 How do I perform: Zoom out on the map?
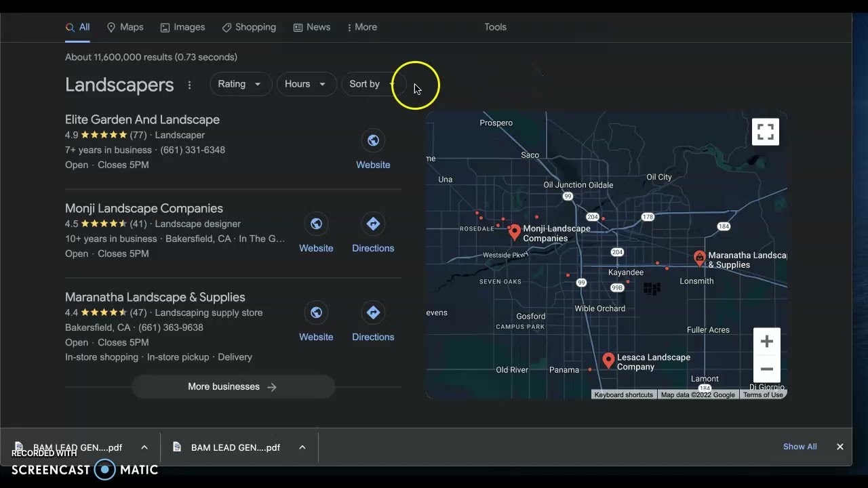point(766,369)
